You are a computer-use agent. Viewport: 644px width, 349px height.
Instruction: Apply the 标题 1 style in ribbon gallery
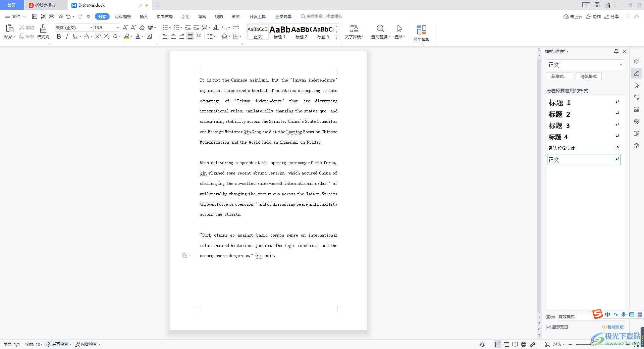[x=279, y=32]
